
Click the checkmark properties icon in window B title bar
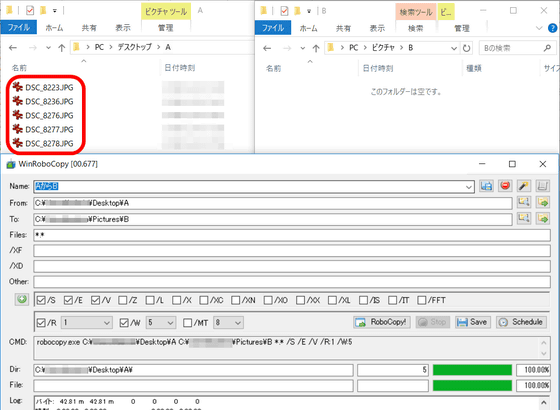(x=284, y=11)
